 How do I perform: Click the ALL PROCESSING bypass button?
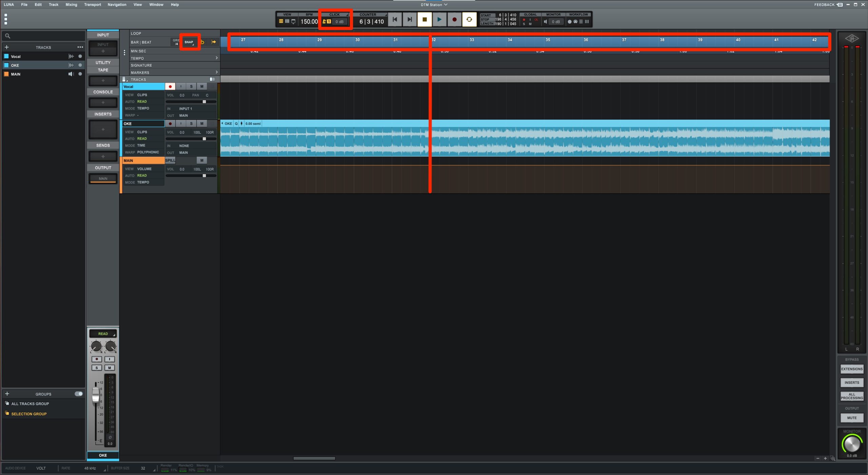tap(852, 396)
